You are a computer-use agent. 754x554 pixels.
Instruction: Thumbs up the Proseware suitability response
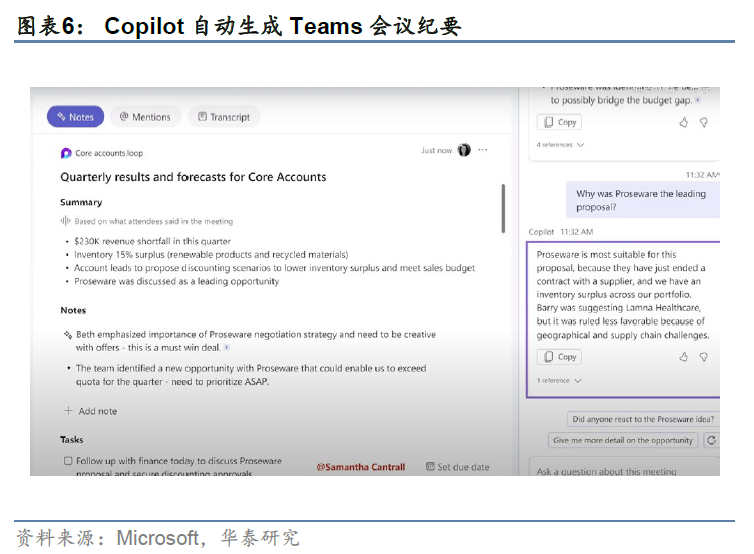683,357
